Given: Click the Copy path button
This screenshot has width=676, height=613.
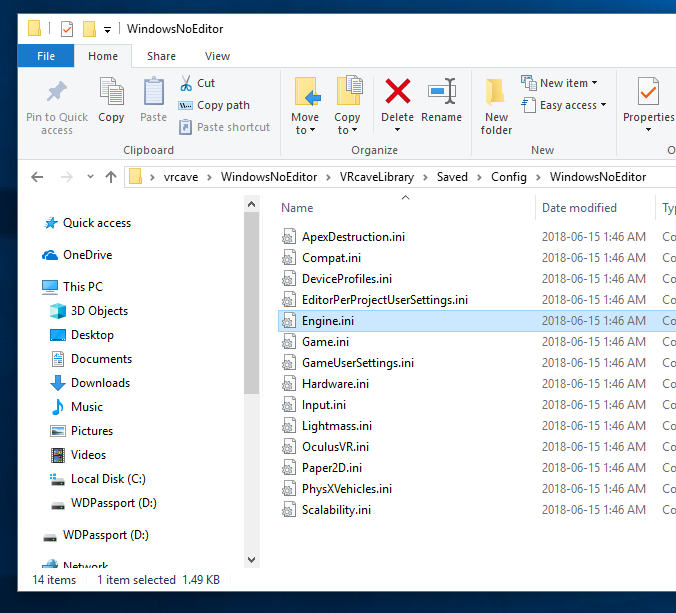Looking at the screenshot, I should (214, 105).
